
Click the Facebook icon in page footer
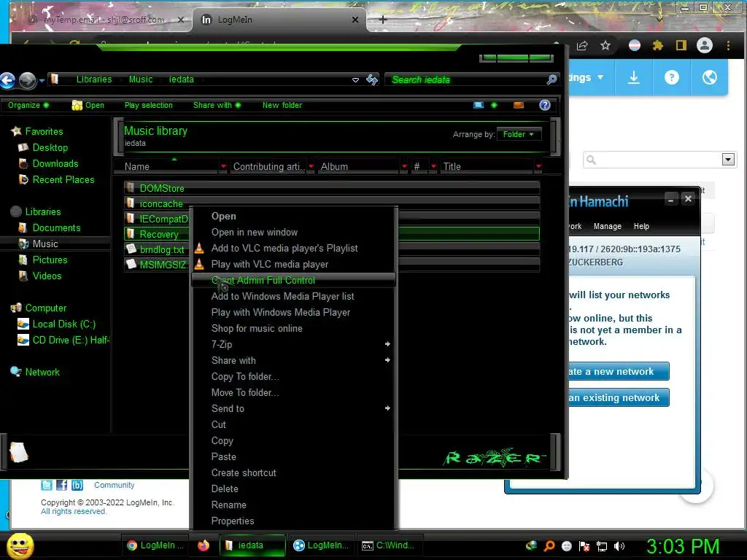tap(61, 485)
